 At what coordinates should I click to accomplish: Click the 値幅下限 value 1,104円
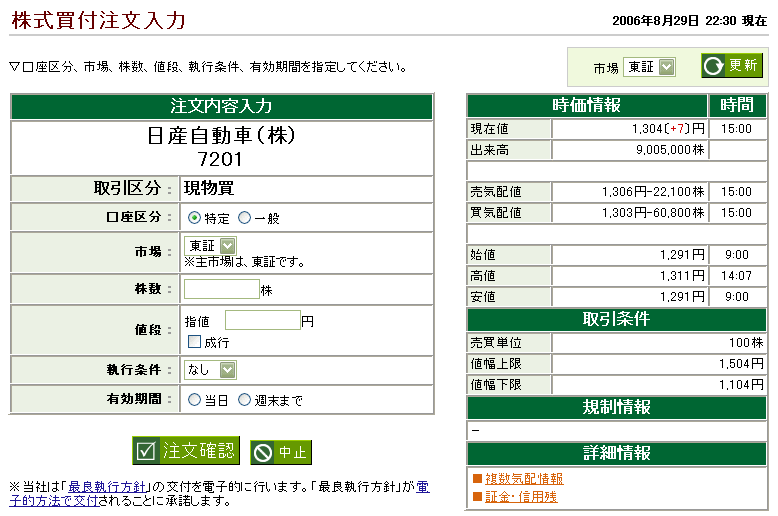point(741,385)
